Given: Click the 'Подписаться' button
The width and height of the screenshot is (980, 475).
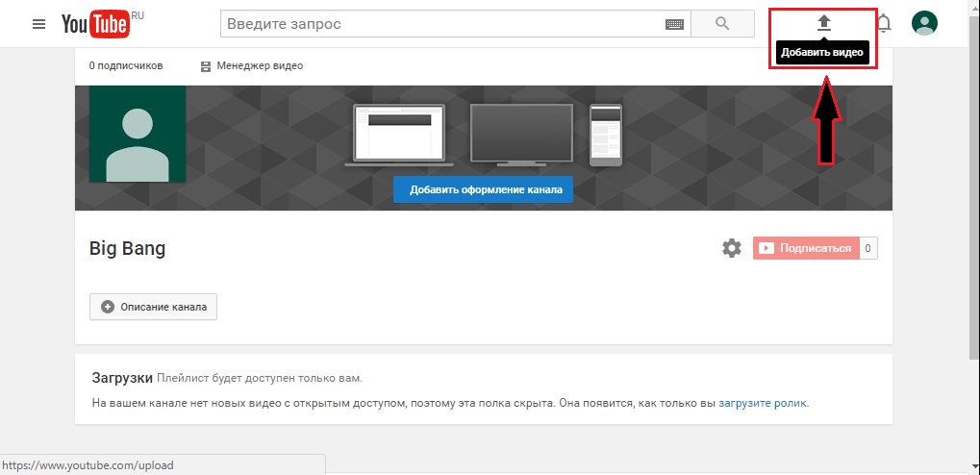Looking at the screenshot, I should pyautogui.click(x=806, y=248).
